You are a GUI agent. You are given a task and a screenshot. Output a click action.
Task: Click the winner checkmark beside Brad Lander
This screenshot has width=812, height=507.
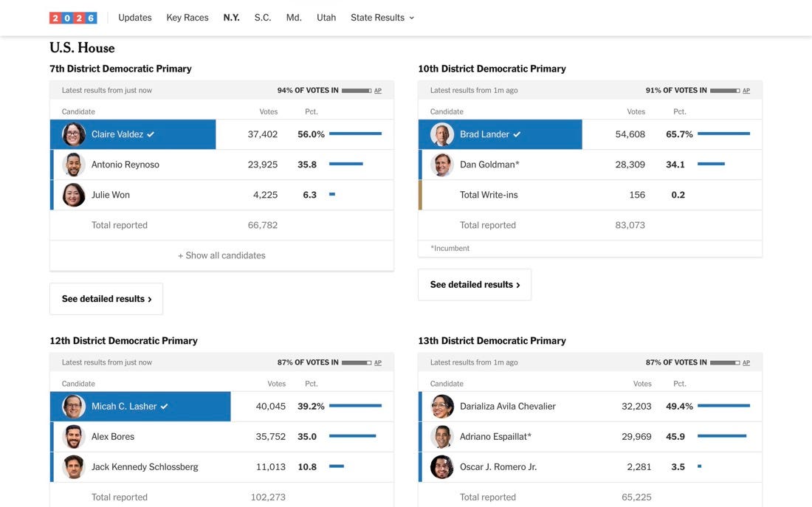(x=517, y=134)
